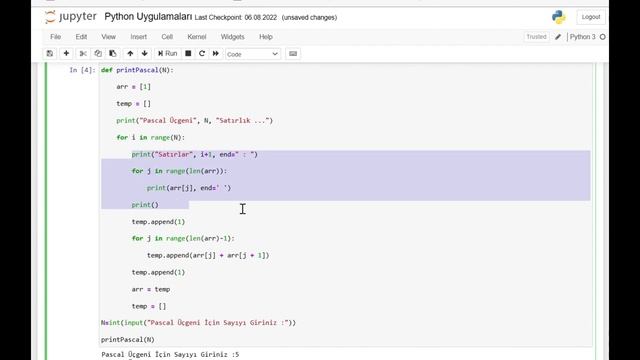Viewport: 640px width, 360px height.
Task: Open the Widgets menu
Action: pos(232,37)
